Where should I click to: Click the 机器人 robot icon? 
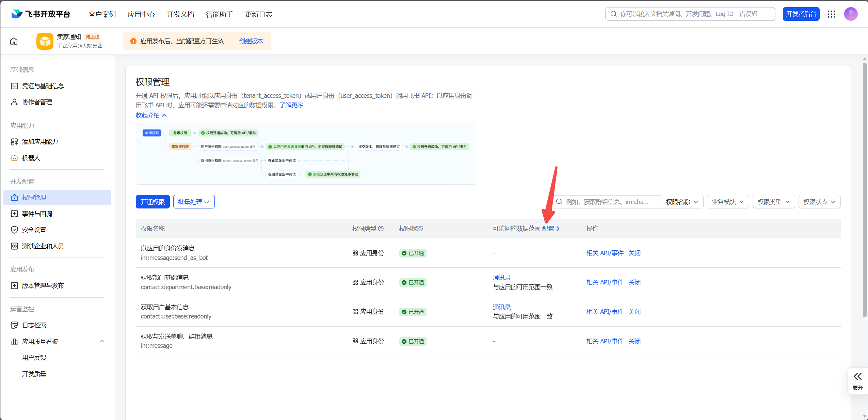pyautogui.click(x=14, y=158)
